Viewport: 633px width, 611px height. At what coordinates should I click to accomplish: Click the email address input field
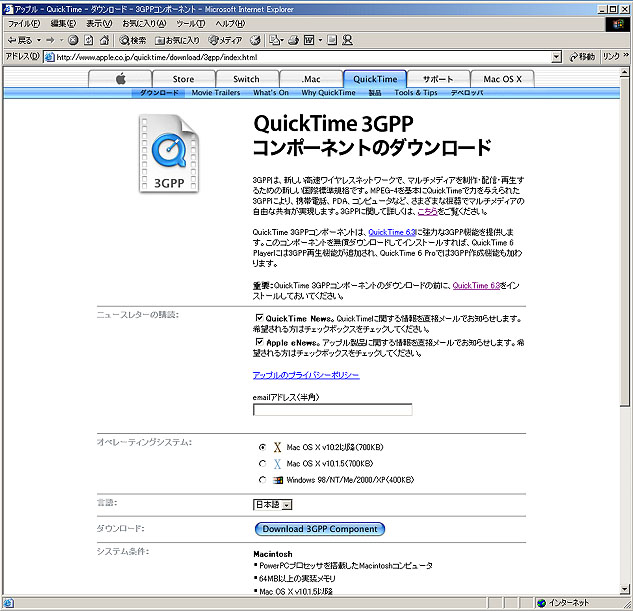pyautogui.click(x=332, y=409)
